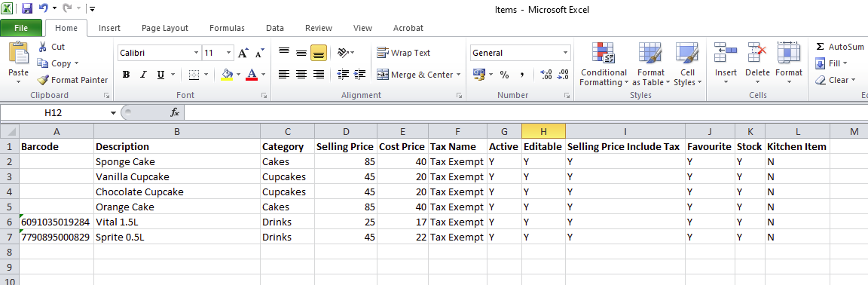
Task: Toggle Italic formatting
Action: pos(143,75)
